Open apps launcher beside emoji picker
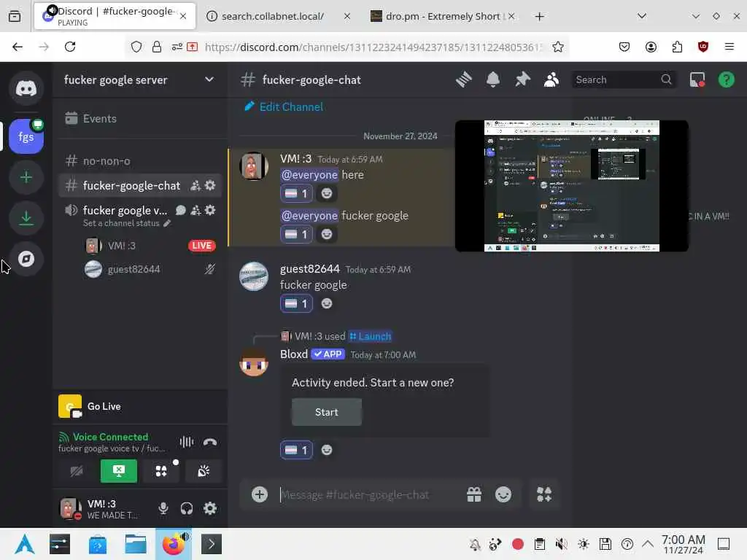The image size is (747, 560). coord(544,494)
